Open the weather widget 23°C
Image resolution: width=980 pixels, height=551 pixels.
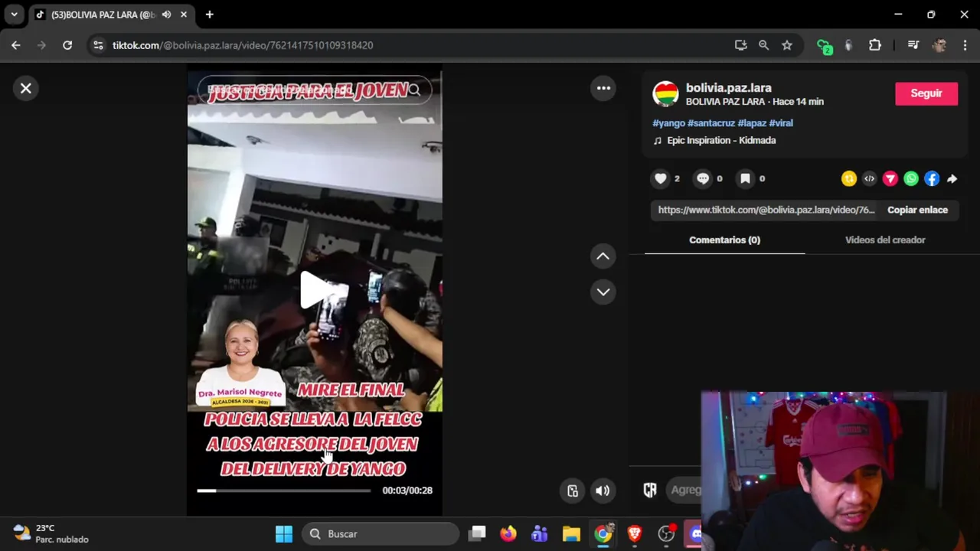click(51, 533)
